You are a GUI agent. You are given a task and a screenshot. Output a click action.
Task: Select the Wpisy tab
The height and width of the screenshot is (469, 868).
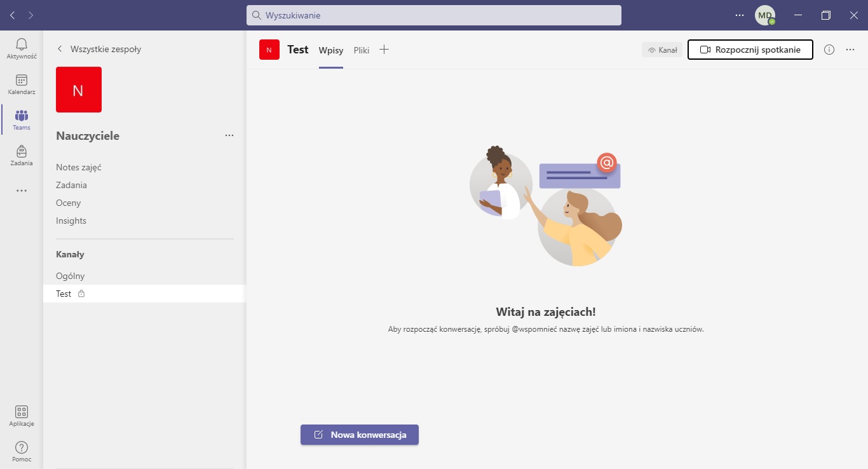[x=331, y=50]
